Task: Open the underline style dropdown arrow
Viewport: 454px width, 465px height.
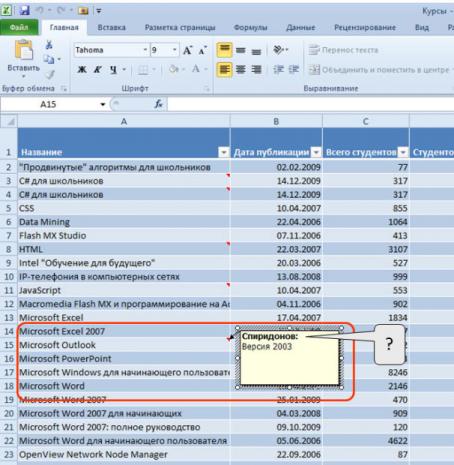Action: pos(124,70)
